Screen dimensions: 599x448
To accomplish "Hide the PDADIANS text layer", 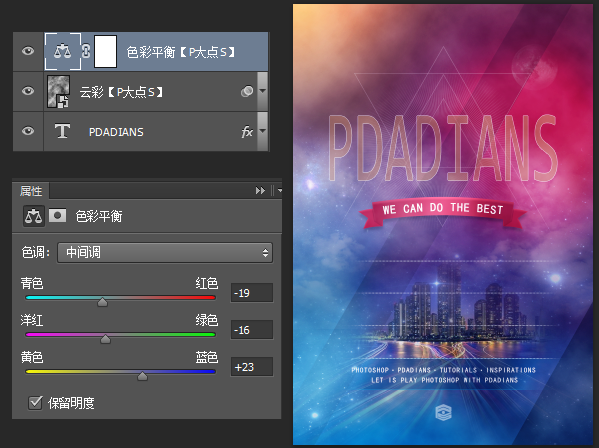I will point(28,131).
